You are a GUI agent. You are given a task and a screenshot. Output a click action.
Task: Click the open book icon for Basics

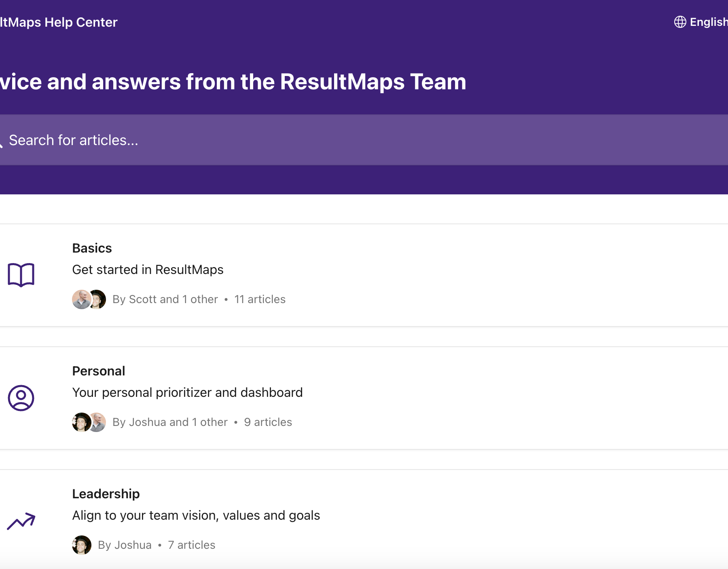pyautogui.click(x=21, y=275)
